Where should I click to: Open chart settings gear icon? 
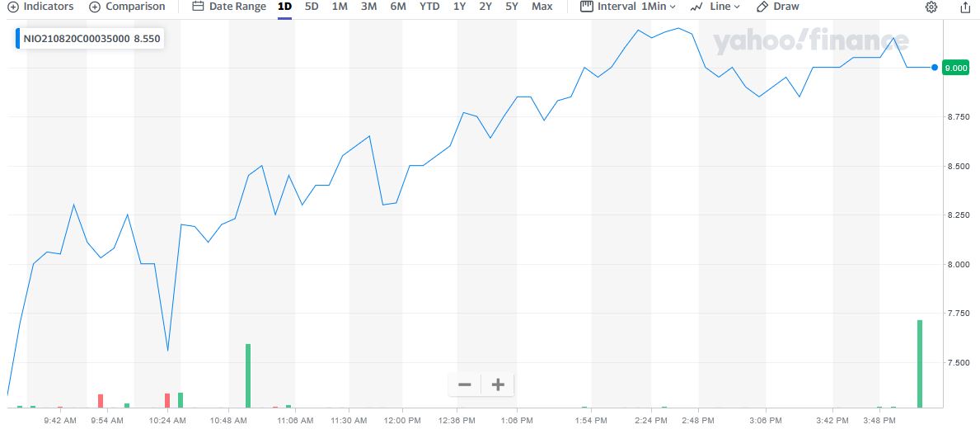coord(931,7)
